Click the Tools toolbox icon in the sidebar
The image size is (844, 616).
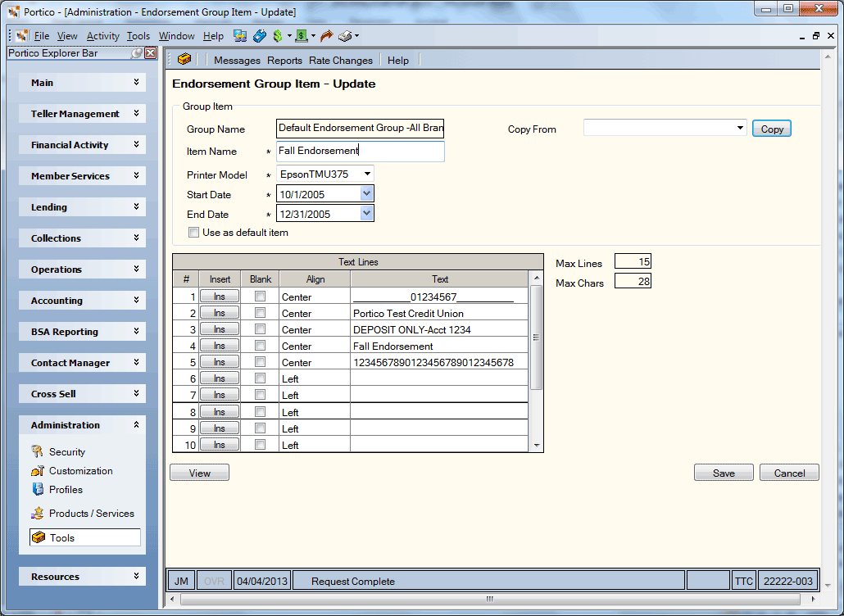click(x=39, y=537)
